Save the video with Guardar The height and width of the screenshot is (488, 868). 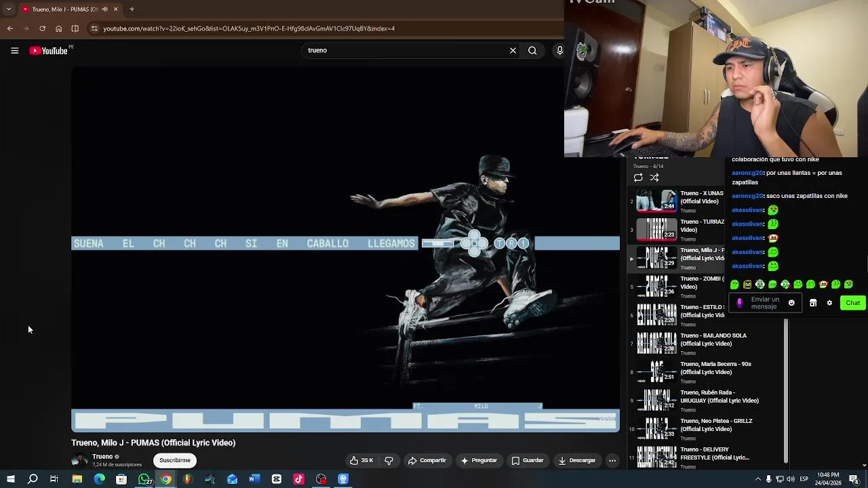pyautogui.click(x=528, y=460)
